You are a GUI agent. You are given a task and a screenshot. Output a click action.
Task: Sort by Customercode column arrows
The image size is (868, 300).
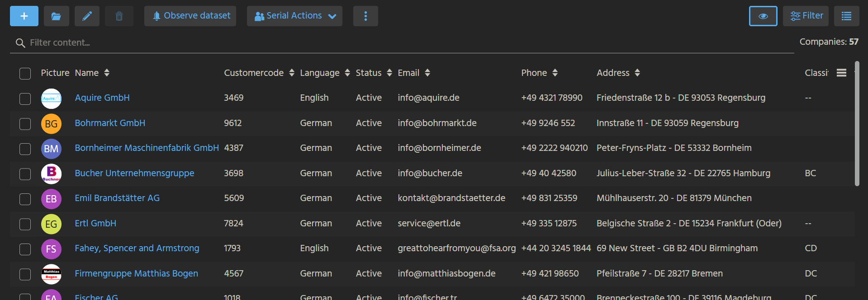292,73
